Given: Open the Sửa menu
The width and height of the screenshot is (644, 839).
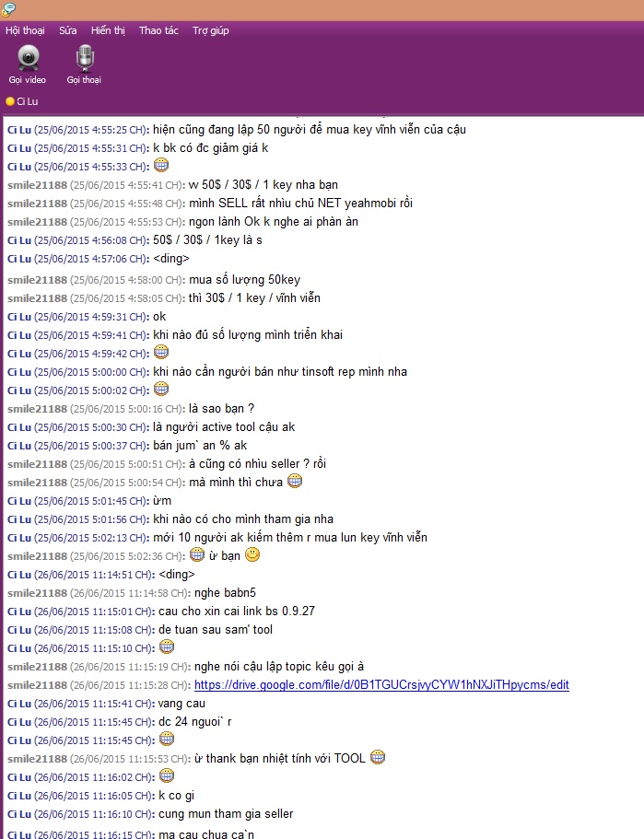Looking at the screenshot, I should tap(67, 30).
